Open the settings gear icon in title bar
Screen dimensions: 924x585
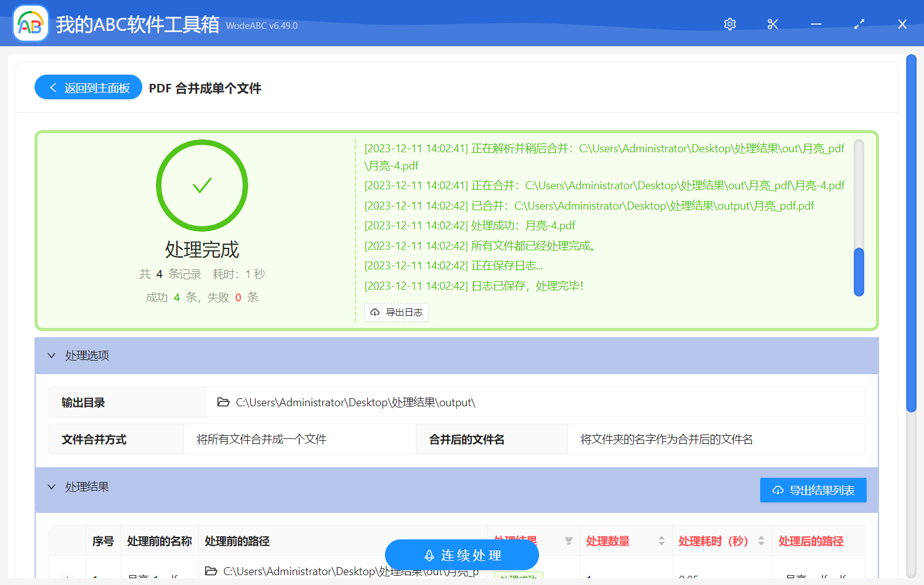click(x=729, y=24)
